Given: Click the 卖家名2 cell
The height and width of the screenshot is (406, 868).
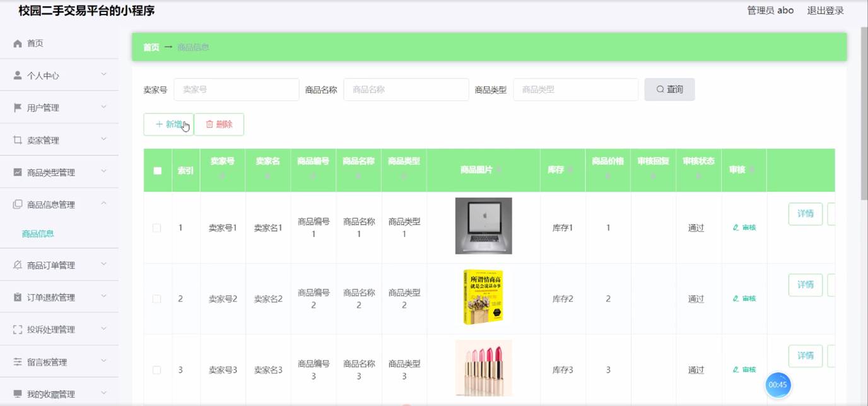Looking at the screenshot, I should click(268, 299).
